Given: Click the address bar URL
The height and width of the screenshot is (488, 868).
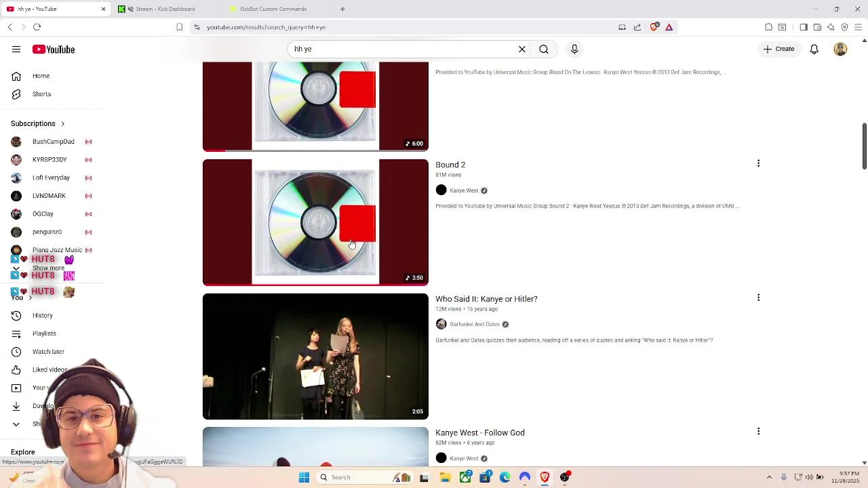Looking at the screenshot, I should pyautogui.click(x=267, y=27).
